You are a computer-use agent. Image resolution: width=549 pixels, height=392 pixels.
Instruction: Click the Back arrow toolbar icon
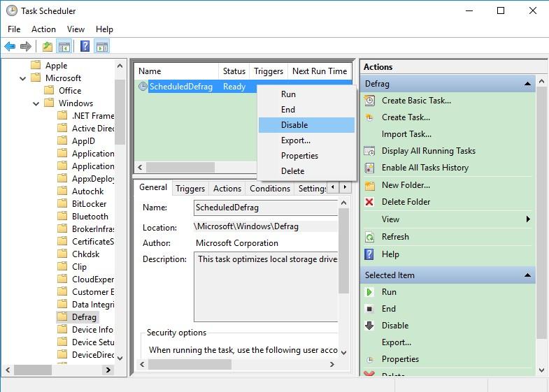[10, 46]
